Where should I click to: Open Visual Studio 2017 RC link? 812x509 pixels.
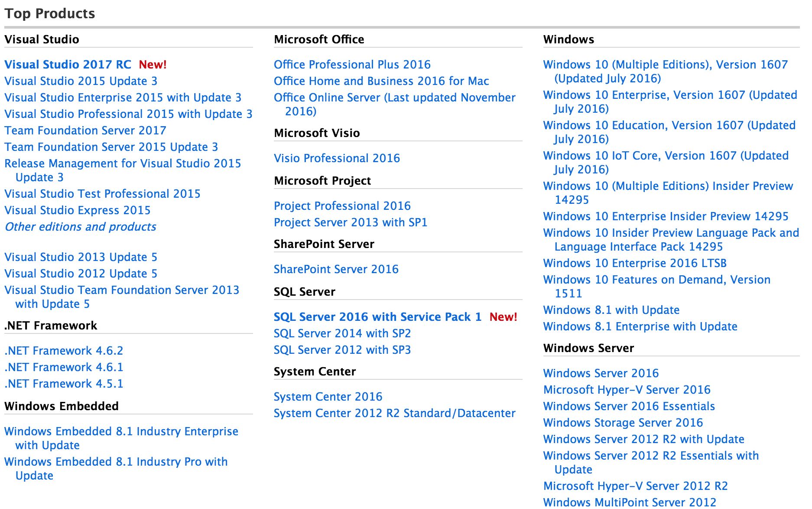(68, 65)
